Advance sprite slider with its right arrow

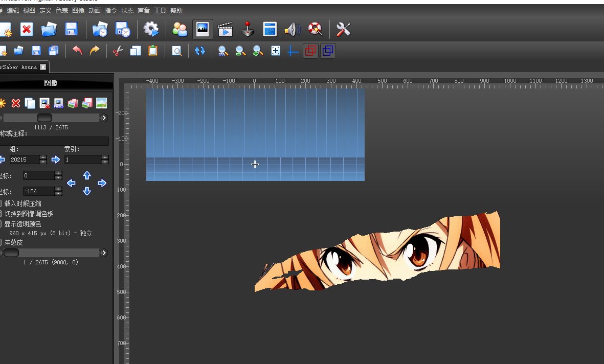[104, 118]
